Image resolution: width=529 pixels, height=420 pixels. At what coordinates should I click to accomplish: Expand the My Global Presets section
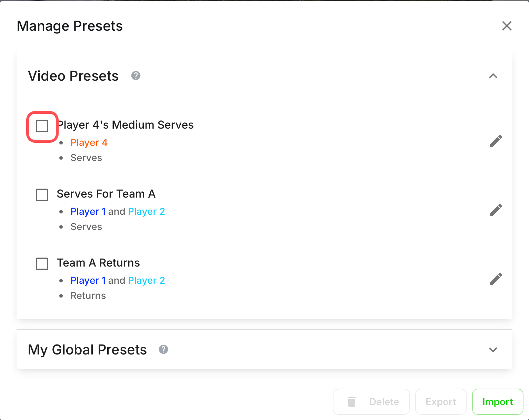click(493, 350)
